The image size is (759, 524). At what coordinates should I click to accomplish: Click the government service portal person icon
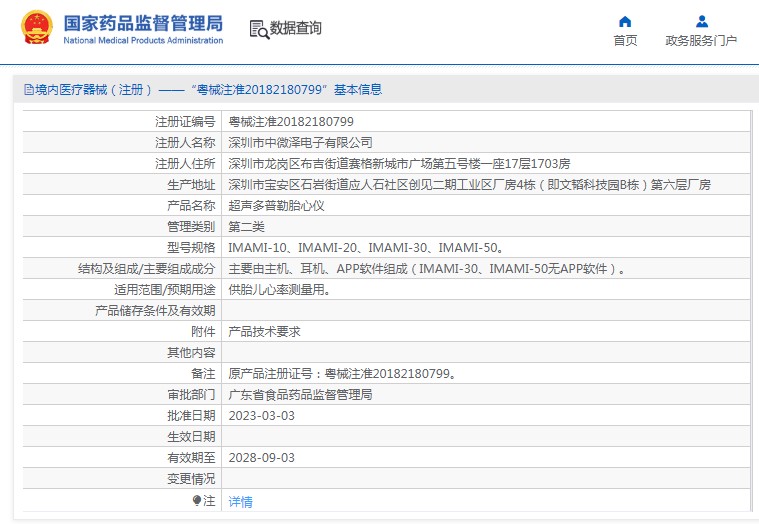click(x=701, y=22)
